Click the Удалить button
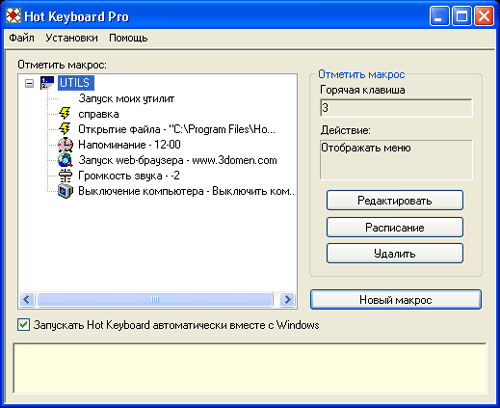Screen dimensions: 500x408 pyautogui.click(x=395, y=253)
